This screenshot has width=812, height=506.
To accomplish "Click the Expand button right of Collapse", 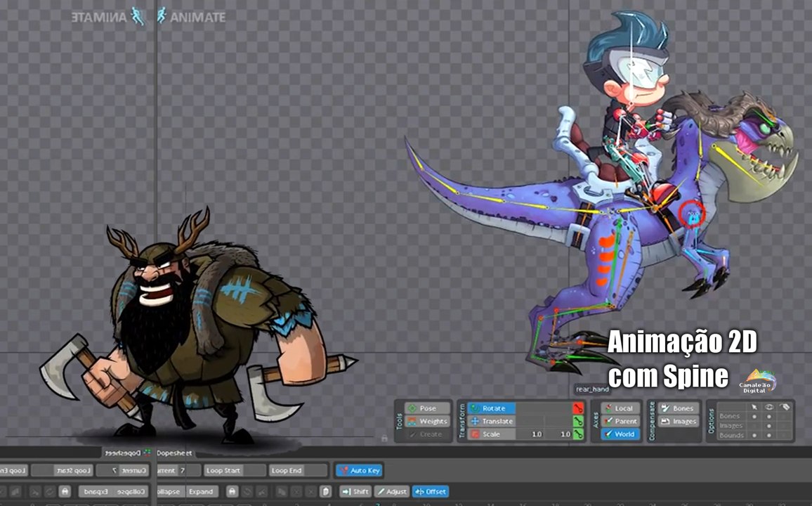I will point(201,491).
